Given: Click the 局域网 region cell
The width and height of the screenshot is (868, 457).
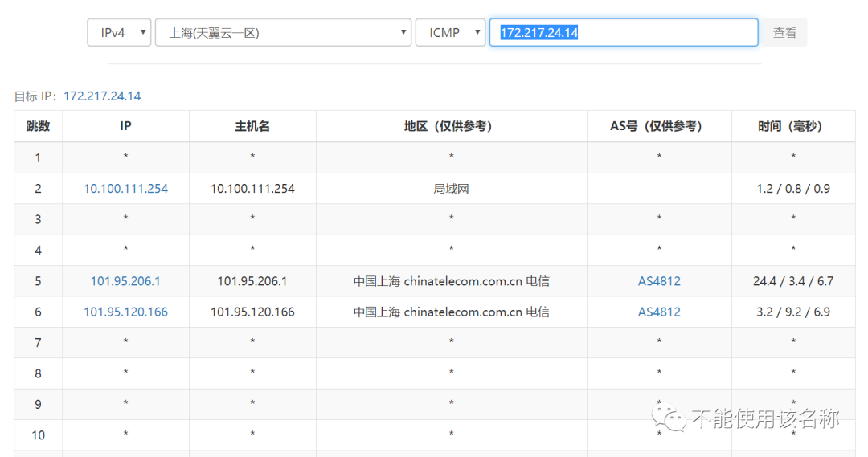Looking at the screenshot, I should (x=451, y=189).
